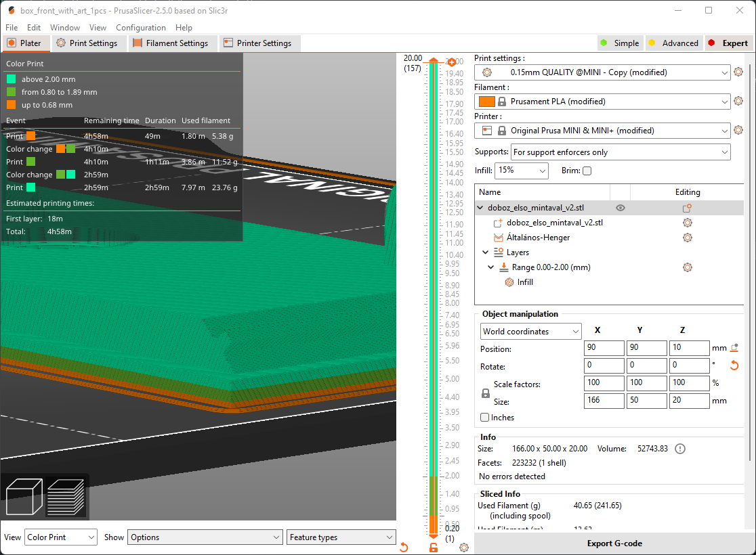Switch to the Printer Settings tab
This screenshot has height=555, width=756.
pyautogui.click(x=259, y=43)
